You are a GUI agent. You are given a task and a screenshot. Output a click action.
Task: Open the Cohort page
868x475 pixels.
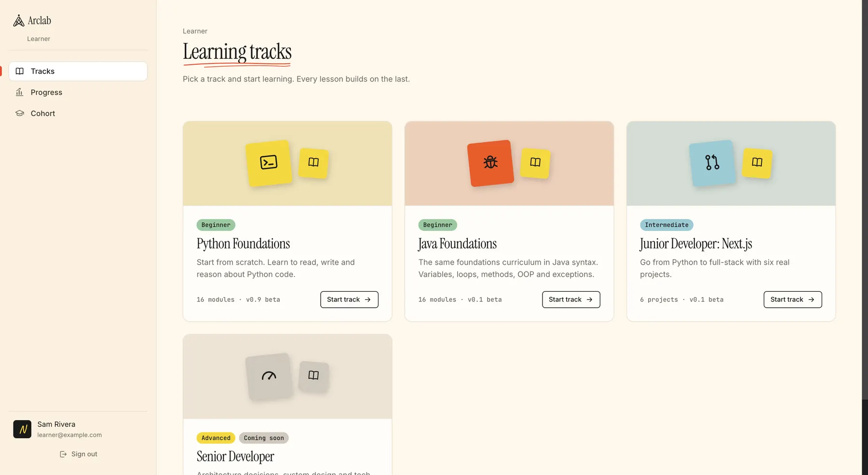point(78,113)
